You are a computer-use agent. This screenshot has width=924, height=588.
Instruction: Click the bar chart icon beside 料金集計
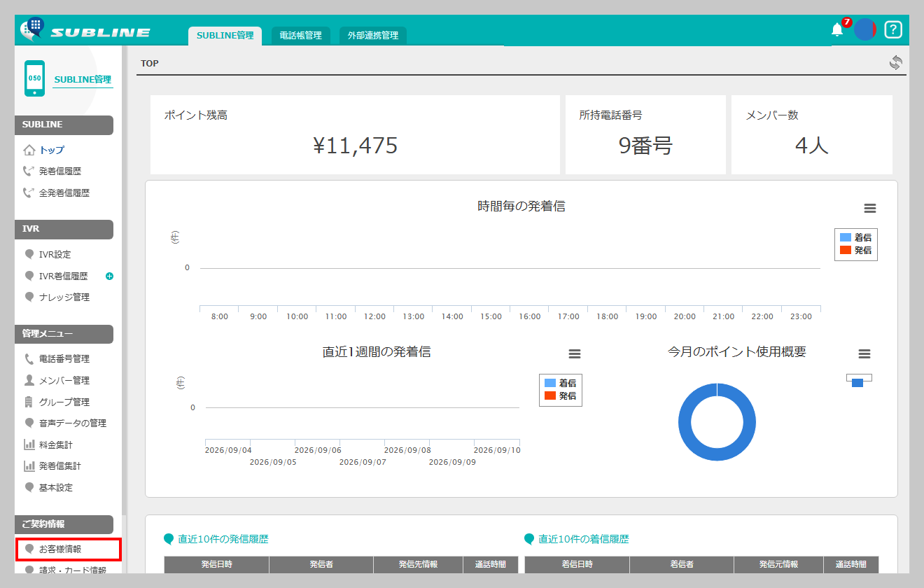29,444
